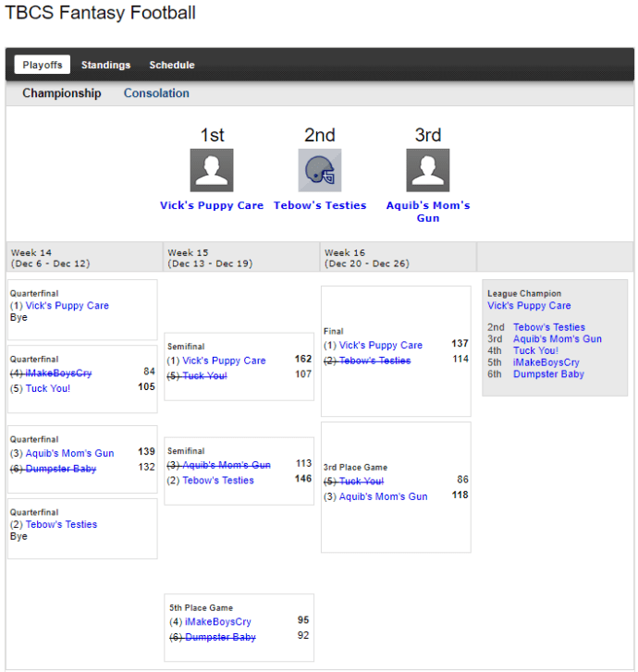This screenshot has height=672, width=638.
Task: Click the Quarterfinal score 139
Action: point(147,452)
